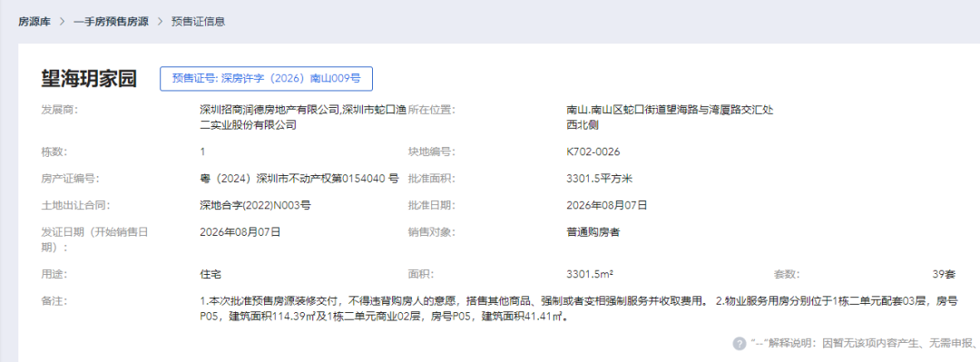The height and width of the screenshot is (362, 980).
Task: Click the usage value 住宅
Action: 210,274
